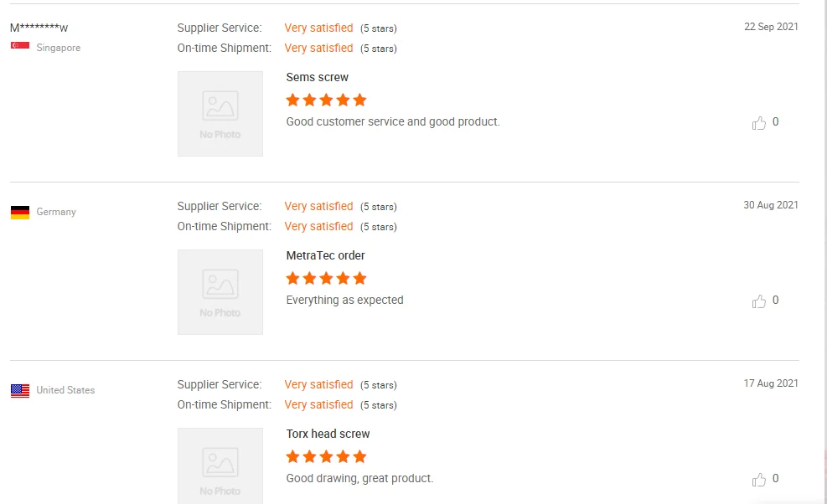The height and width of the screenshot is (504, 827).
Task: Click the 22 Sep 2021 review date
Action: 771,27
